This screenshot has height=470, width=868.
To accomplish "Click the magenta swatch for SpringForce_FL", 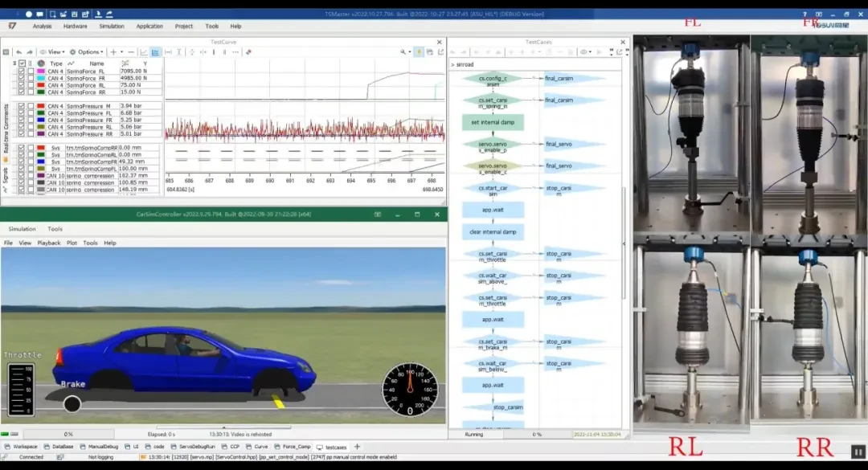I will pyautogui.click(x=41, y=72).
